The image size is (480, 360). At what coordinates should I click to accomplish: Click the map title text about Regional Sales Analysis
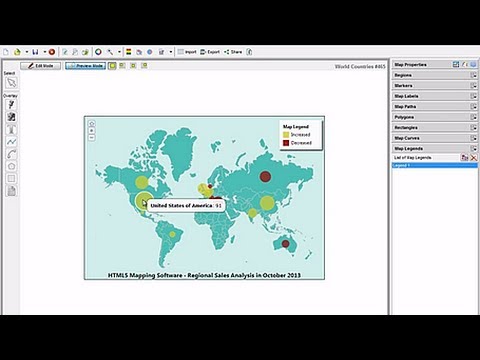tap(204, 275)
